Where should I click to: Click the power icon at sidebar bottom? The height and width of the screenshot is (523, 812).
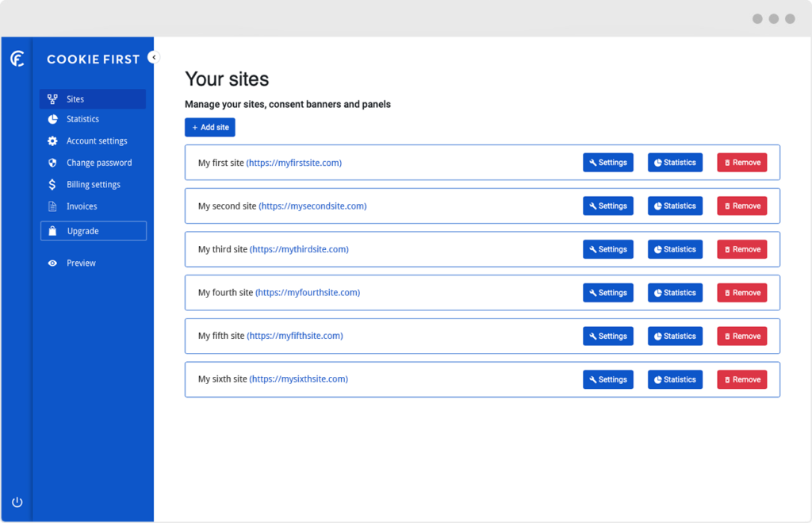17,502
